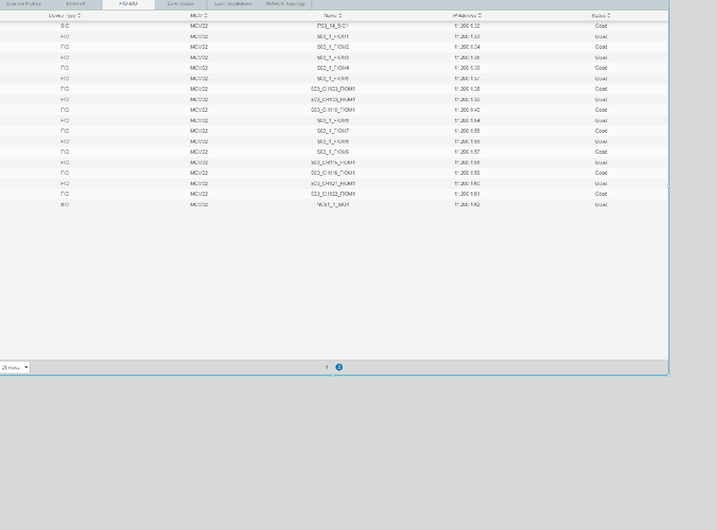Click the MCM column sort arrows
Viewport: 717px width, 530px height.
(x=206, y=16)
